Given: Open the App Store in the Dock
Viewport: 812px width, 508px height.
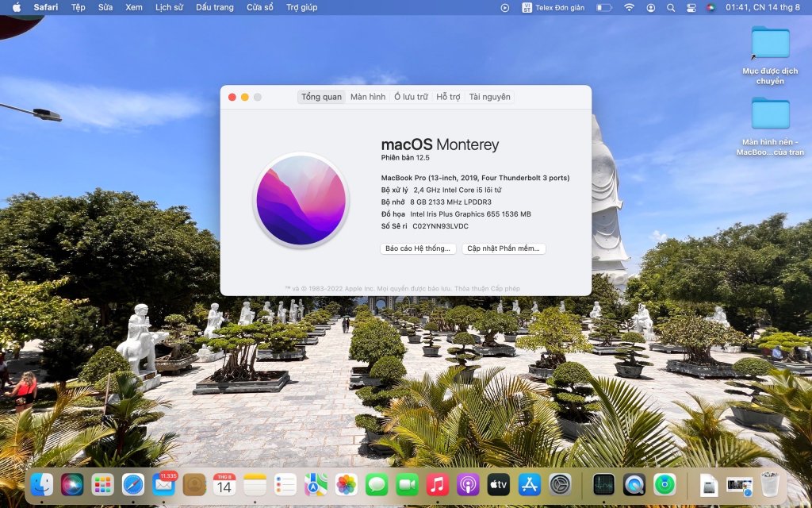Looking at the screenshot, I should (x=529, y=485).
